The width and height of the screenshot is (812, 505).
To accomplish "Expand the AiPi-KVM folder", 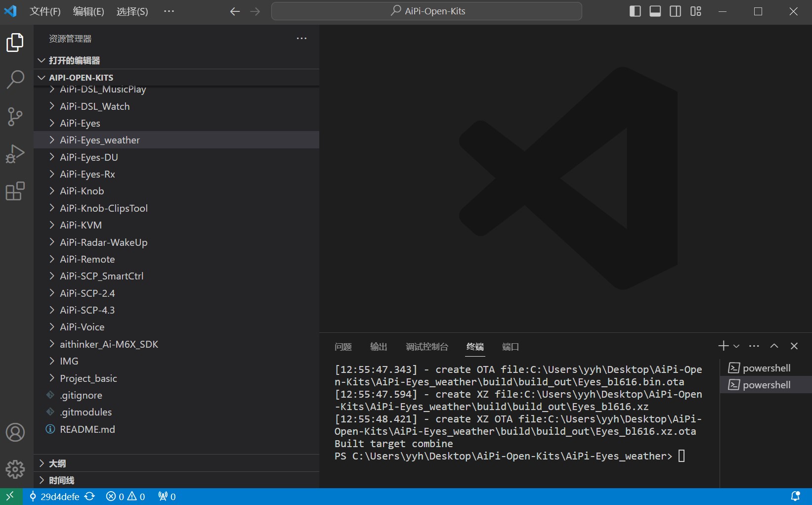I will tap(176, 225).
